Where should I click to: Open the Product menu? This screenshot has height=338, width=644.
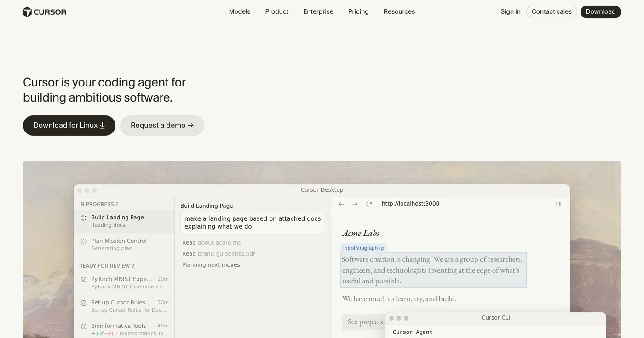pos(277,11)
